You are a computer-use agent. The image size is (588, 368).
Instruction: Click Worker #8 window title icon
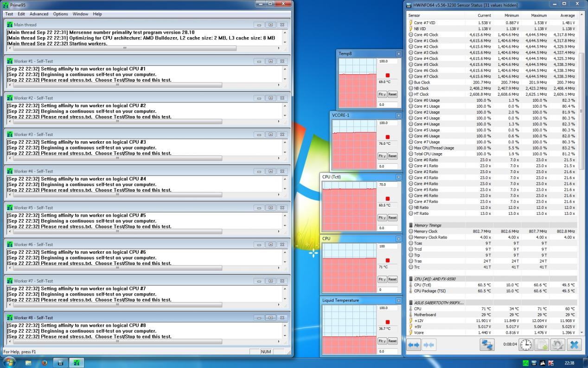[x=10, y=318]
